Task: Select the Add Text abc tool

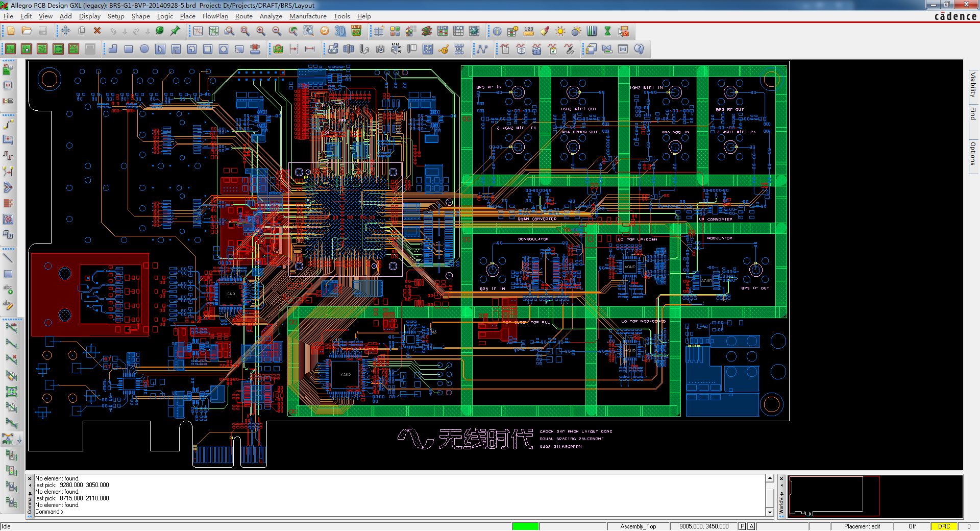Action: click(x=8, y=289)
